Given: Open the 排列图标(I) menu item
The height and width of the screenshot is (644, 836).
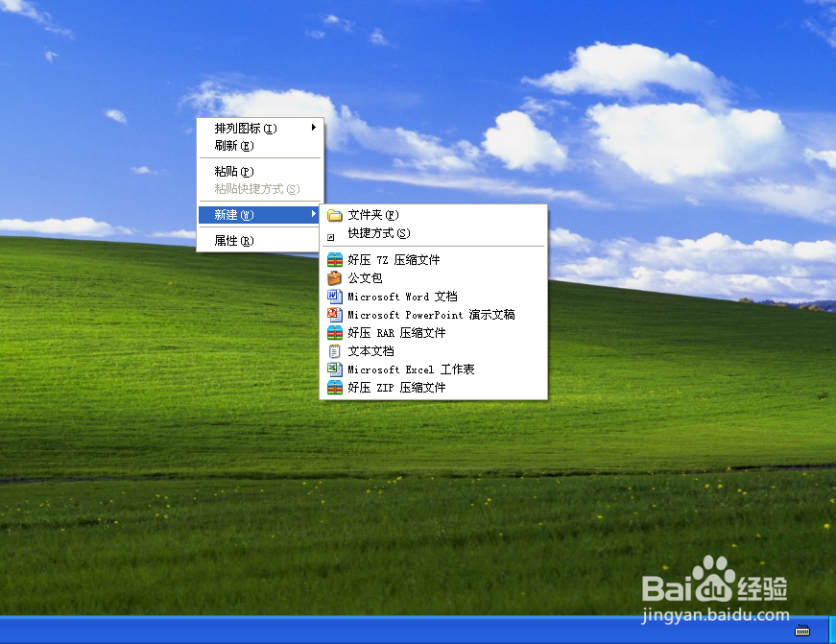Looking at the screenshot, I should coord(261,128).
